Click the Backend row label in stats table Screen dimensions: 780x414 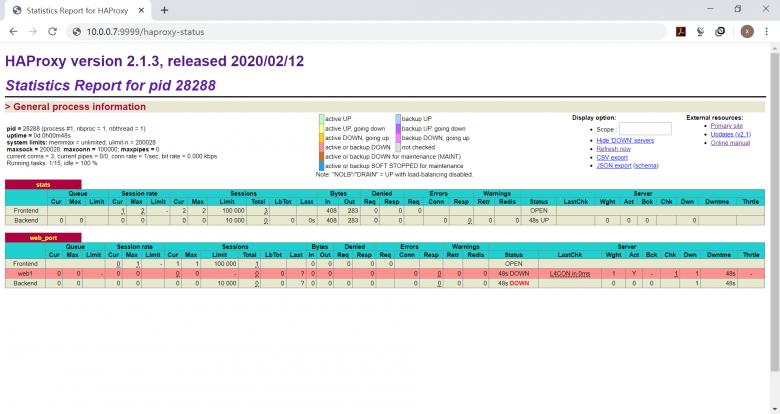coord(26,220)
